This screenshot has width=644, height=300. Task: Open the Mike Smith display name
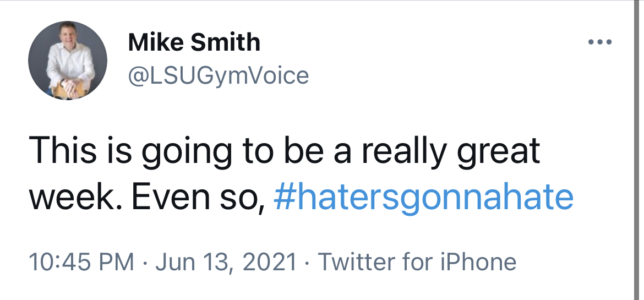tap(194, 42)
